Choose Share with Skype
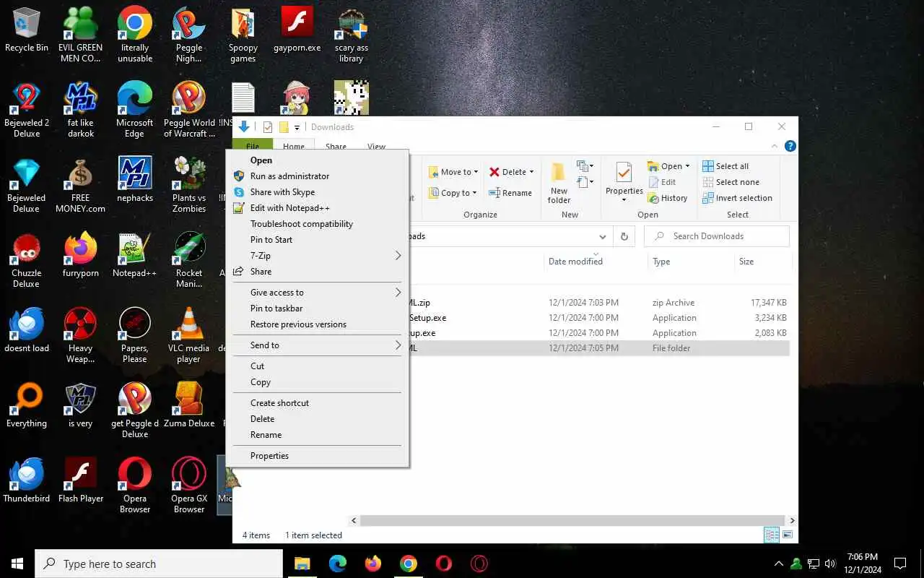924x578 pixels. tap(317, 192)
